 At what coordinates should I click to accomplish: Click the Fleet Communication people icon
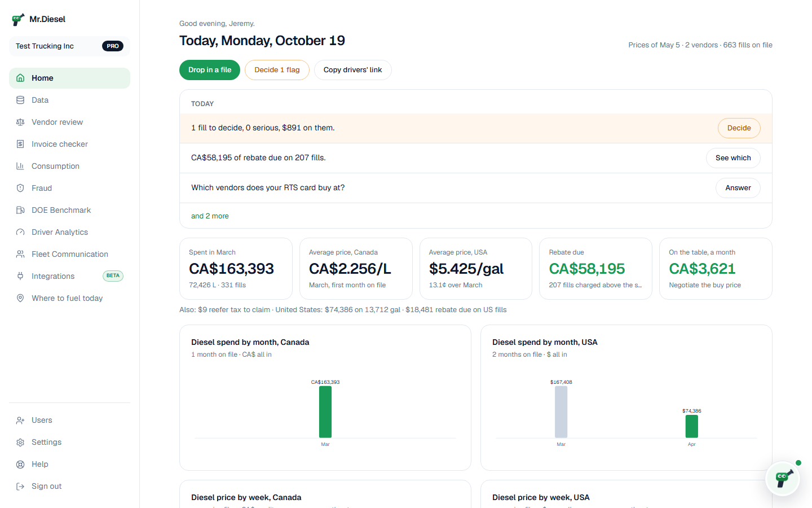(x=20, y=254)
